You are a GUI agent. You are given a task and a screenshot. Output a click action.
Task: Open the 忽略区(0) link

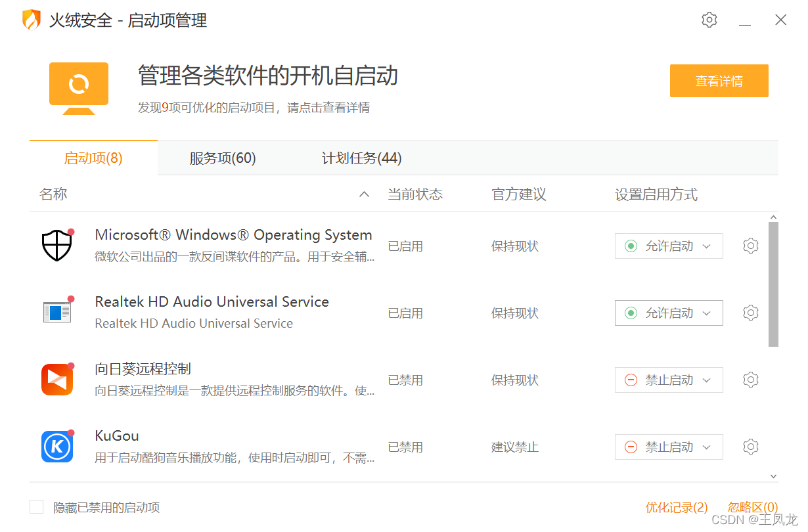click(753, 507)
